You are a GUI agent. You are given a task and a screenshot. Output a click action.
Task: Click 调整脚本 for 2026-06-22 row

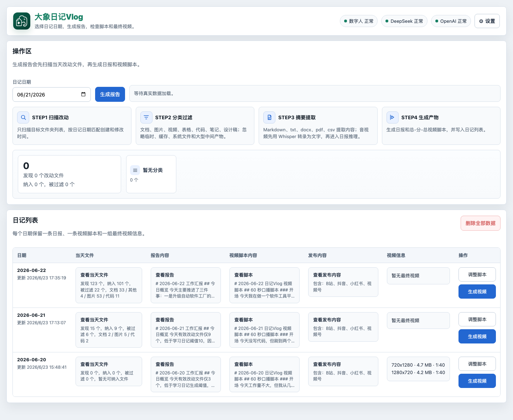click(477, 274)
